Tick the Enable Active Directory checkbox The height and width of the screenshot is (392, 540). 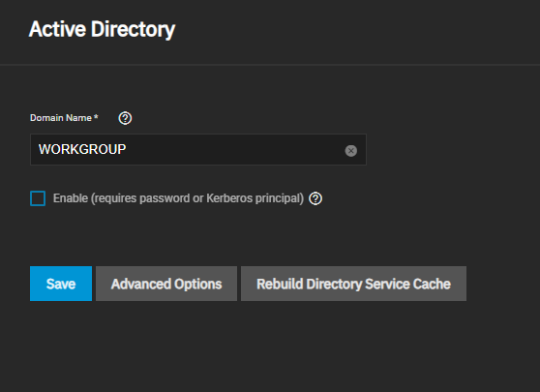coord(38,198)
